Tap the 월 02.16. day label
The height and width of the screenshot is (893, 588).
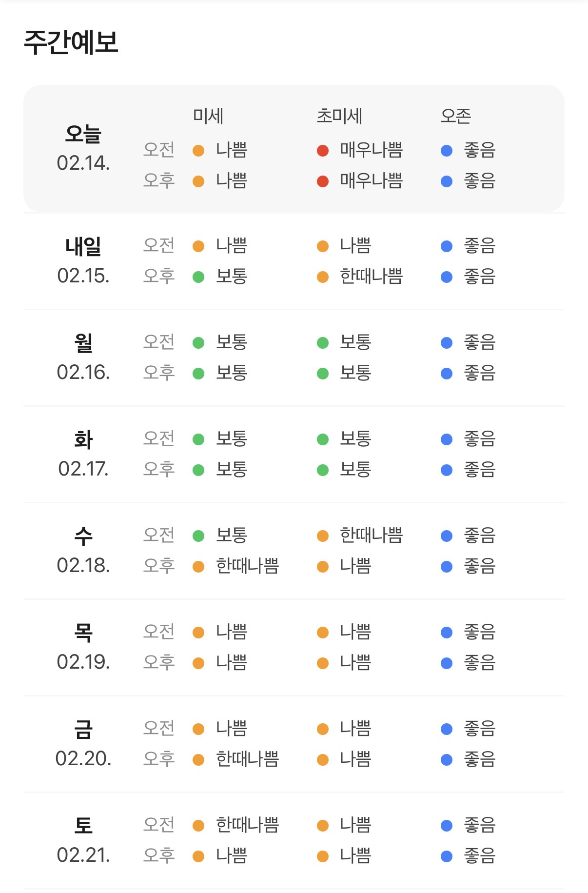click(x=83, y=357)
